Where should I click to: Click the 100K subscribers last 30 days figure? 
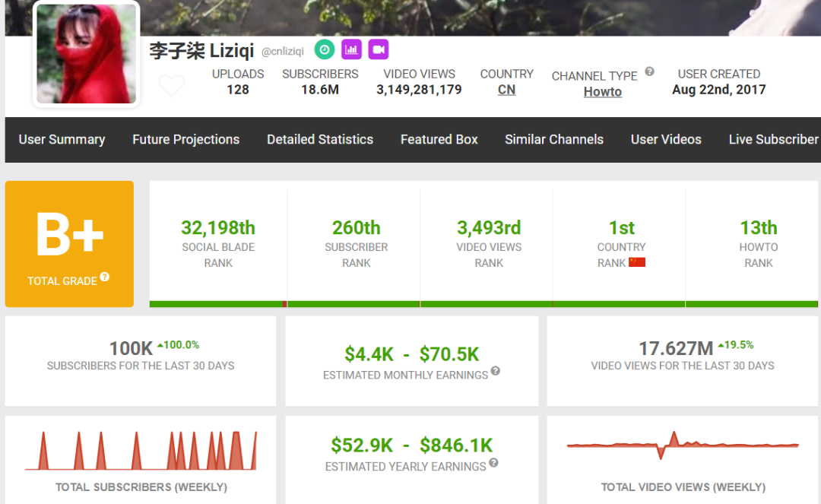(x=131, y=349)
